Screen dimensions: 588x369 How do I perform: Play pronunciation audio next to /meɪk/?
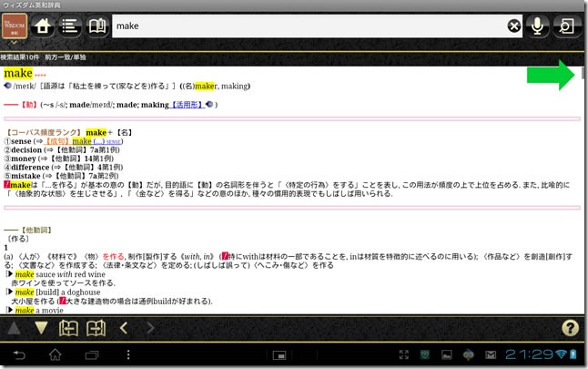pyautogui.click(x=8, y=86)
